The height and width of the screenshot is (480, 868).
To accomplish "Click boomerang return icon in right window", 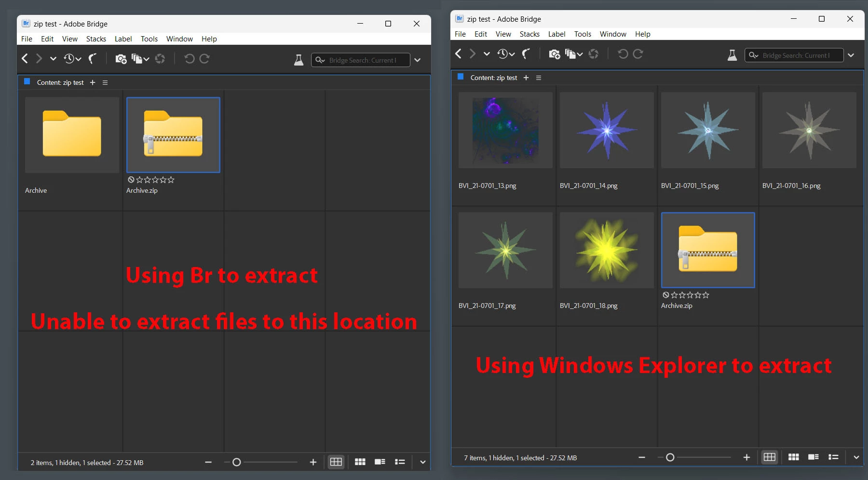I will 526,54.
